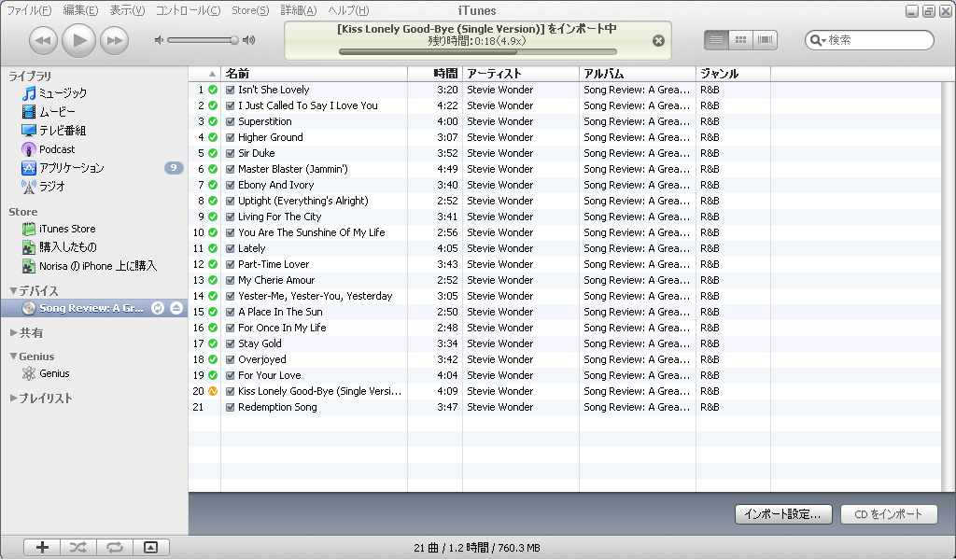Switch to list view
The image size is (956, 560).
click(716, 40)
